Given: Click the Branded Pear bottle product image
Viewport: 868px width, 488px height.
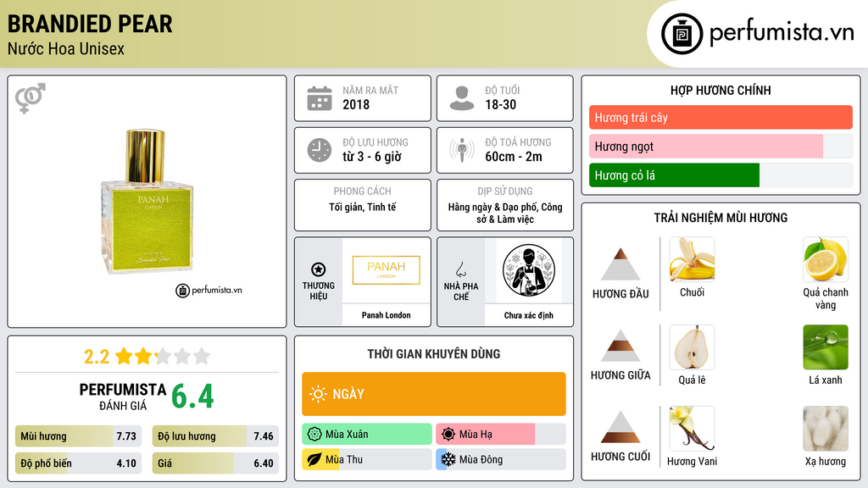Looking at the screenshot, I should tap(147, 202).
